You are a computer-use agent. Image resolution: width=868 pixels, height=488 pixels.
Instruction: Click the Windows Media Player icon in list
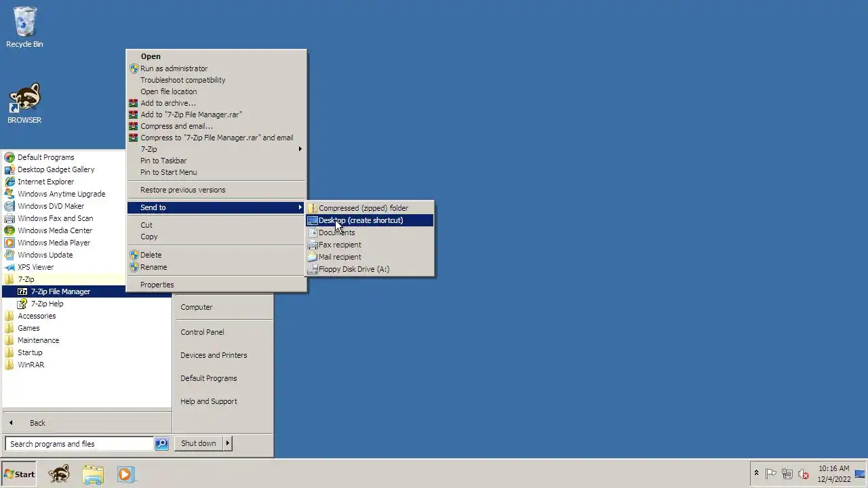tap(9, 243)
